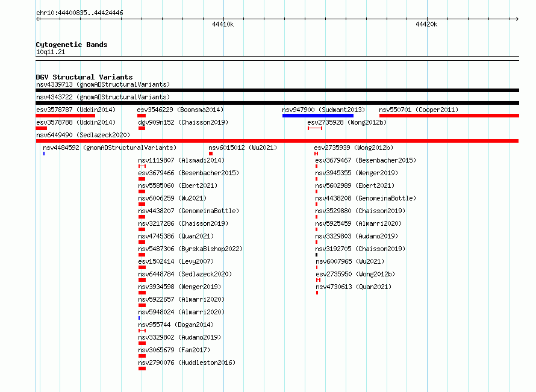Select the 10q11.21 band label
536x392 pixels.
pos(51,52)
